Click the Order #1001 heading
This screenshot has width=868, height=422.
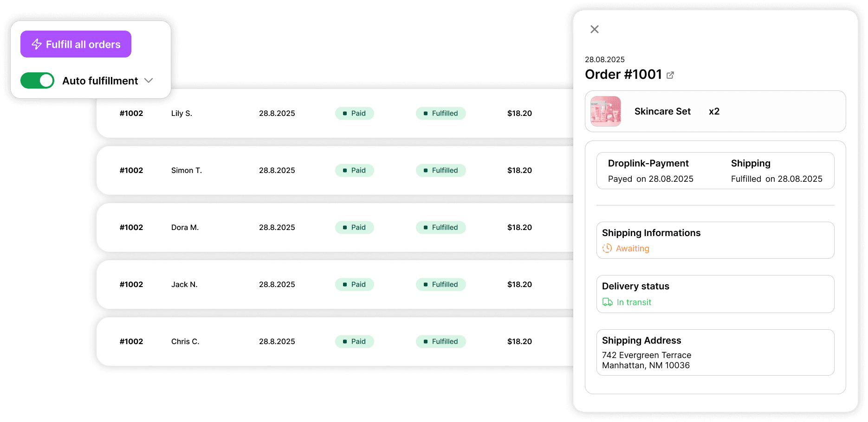click(x=624, y=74)
